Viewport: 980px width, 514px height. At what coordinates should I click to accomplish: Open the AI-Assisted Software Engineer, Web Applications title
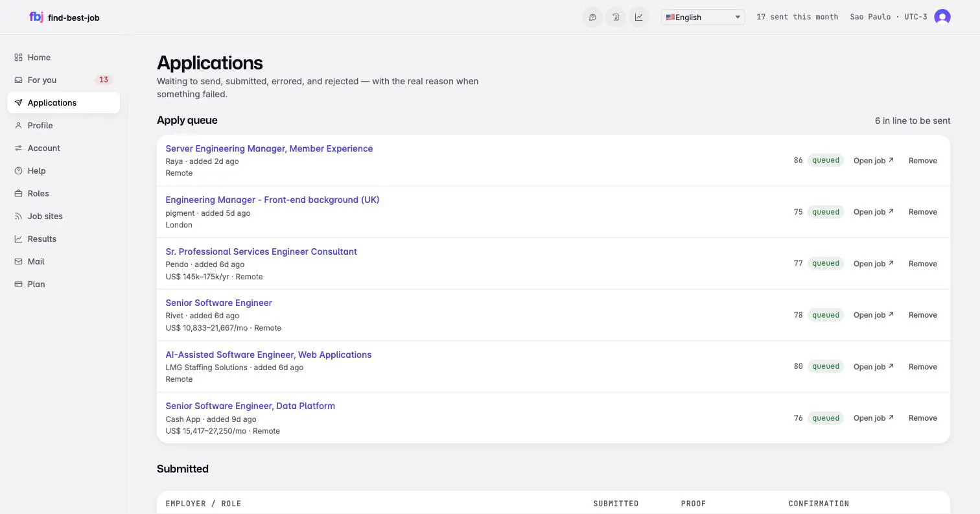(x=268, y=355)
